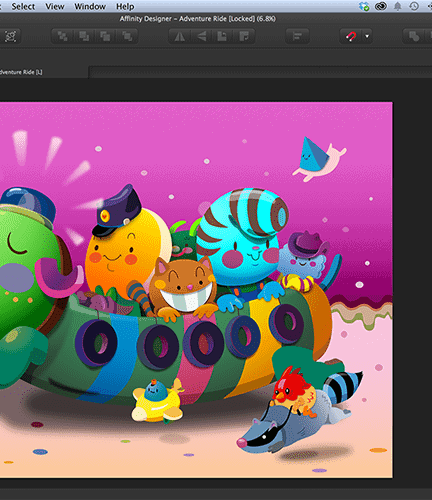Expand the snapping options dropdown arrow

tap(367, 36)
